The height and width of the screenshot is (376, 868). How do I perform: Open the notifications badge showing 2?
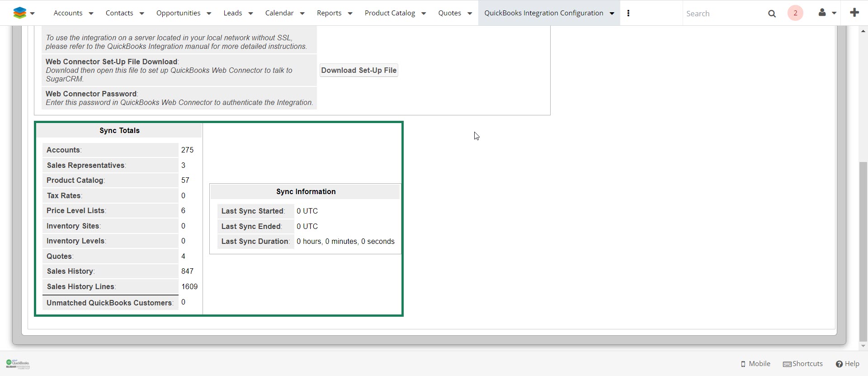tap(795, 13)
